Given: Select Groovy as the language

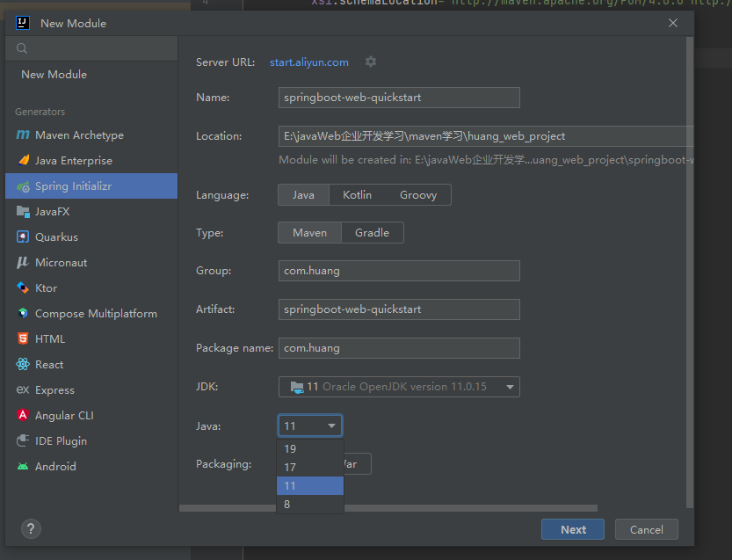Looking at the screenshot, I should 418,195.
